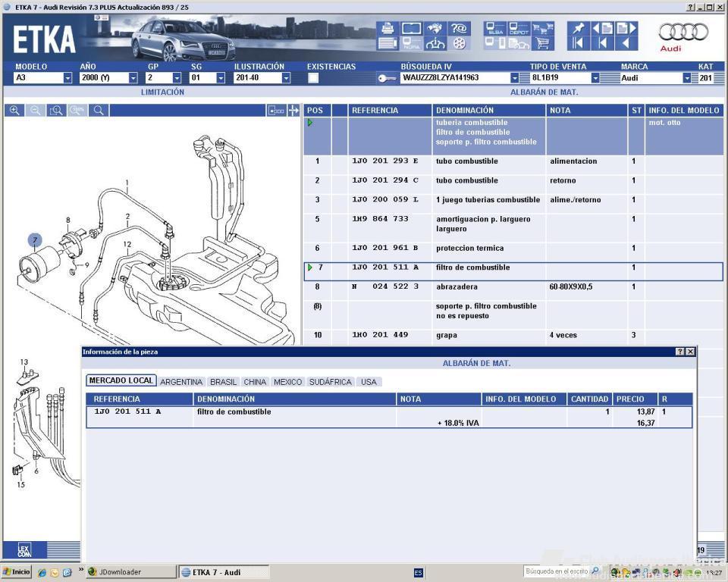Click the illustration layout toggle icon
The height and width of the screenshot is (582, 728).
coord(276,111)
